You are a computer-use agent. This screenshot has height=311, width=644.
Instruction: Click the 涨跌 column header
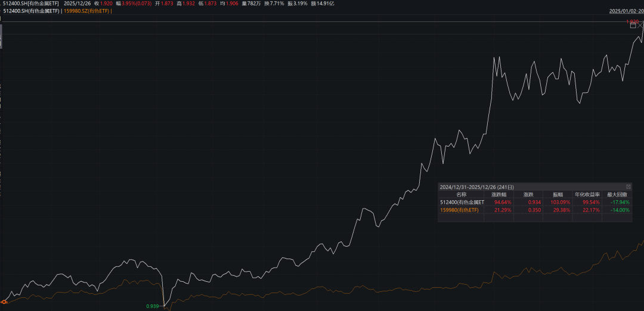(528, 194)
